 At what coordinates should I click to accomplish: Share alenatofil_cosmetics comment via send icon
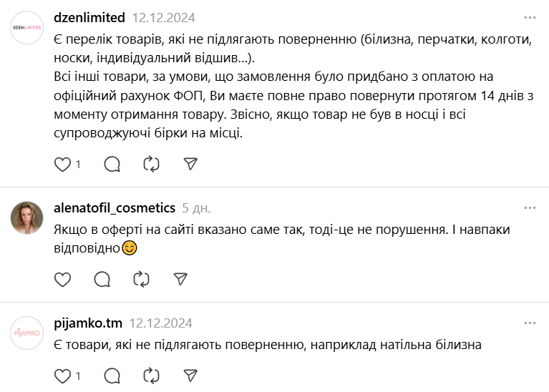pyautogui.click(x=180, y=279)
